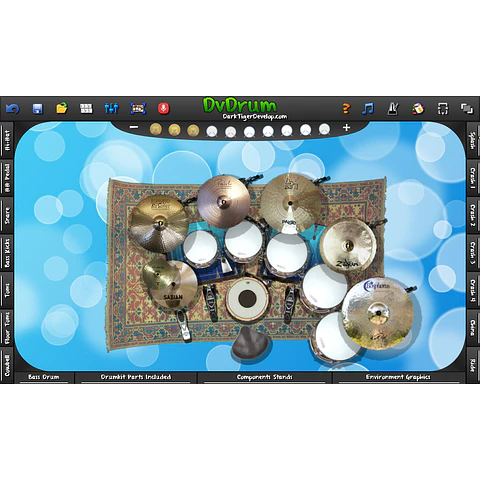
Task: Open the Floor Toms side tab
Action: point(7,328)
